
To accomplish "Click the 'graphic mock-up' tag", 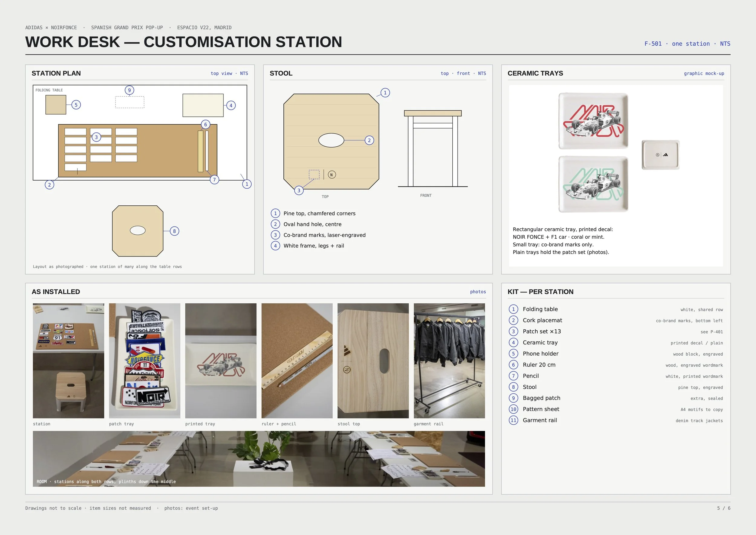I will [x=704, y=73].
